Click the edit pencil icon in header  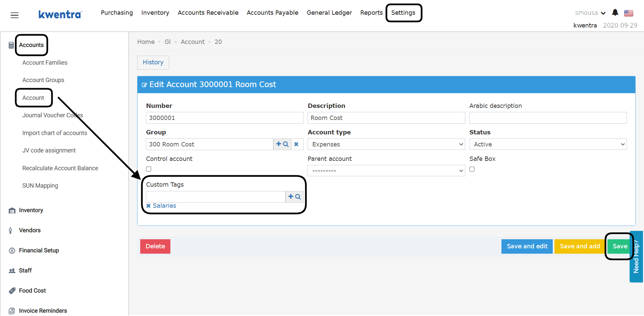[144, 85]
